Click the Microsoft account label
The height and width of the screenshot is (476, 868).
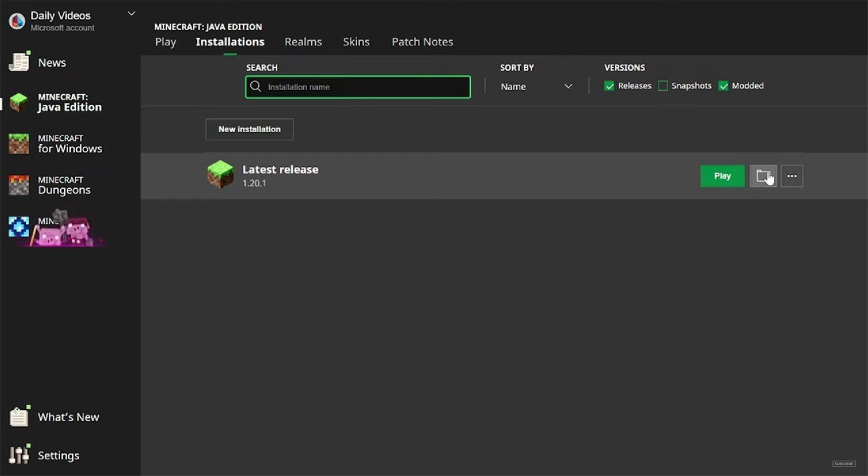coord(63,28)
